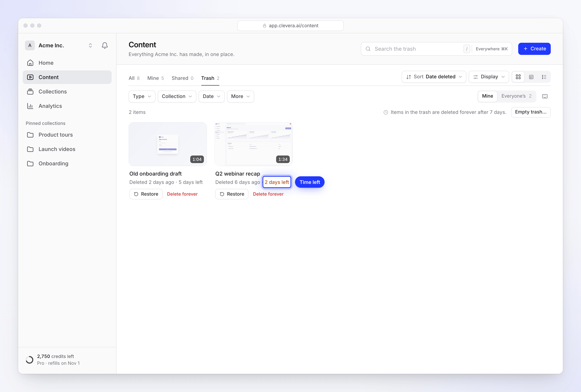
Task: Open the Collection filter dropdown
Action: click(x=177, y=96)
